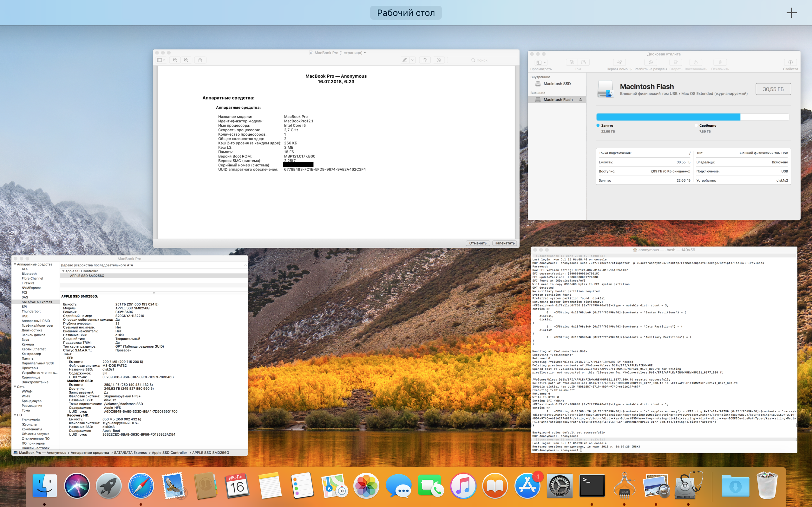Image resolution: width=812 pixels, height=507 pixels.
Task: Open the Preview sidebar view dropdown
Action: coord(161,60)
